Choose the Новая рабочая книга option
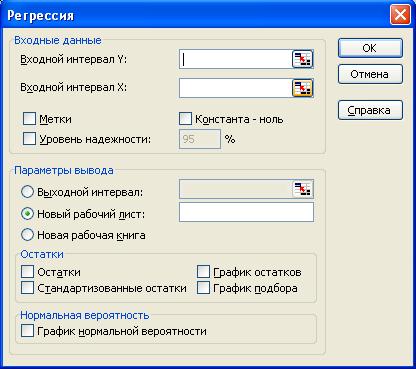 (27, 235)
